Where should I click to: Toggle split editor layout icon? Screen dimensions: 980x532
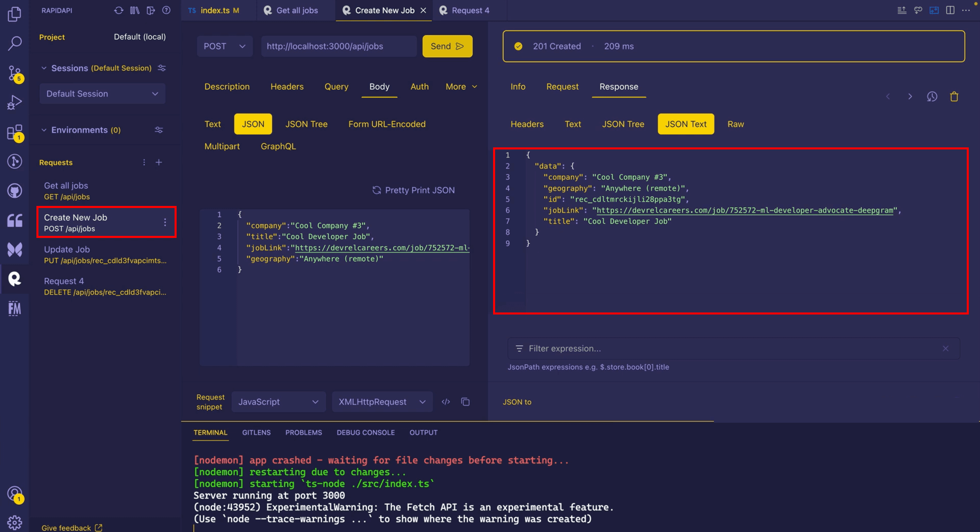point(950,10)
